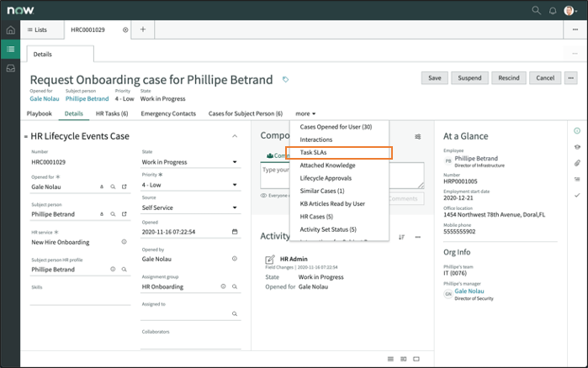Sort the Activity stream
588x368 pixels.
(401, 237)
